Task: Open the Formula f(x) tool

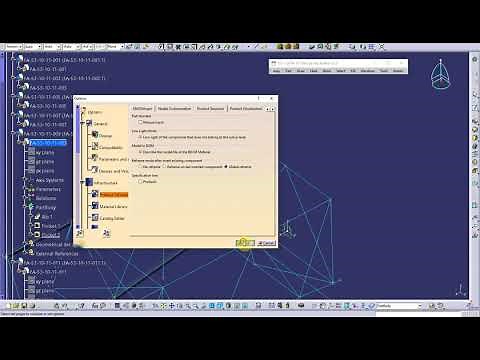Action: pyautogui.click(x=95, y=305)
